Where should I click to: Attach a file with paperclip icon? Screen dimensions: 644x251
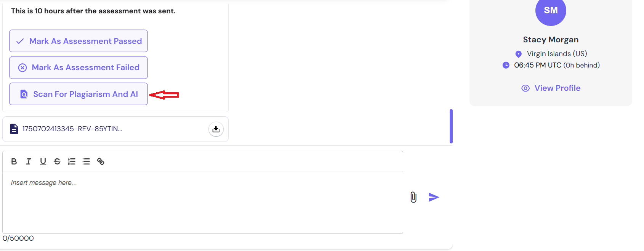413,197
